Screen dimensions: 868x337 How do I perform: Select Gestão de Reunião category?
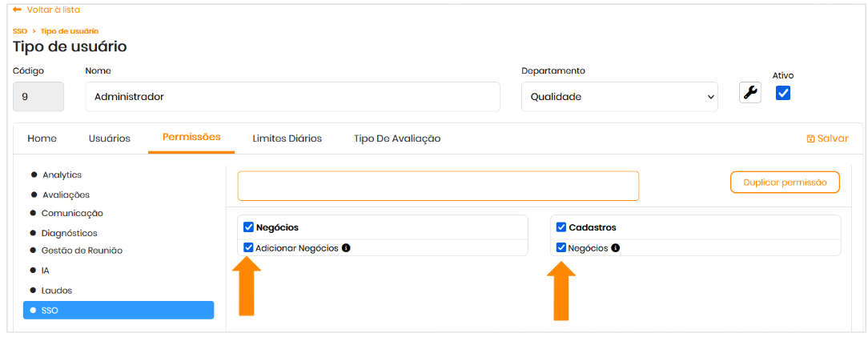81,251
